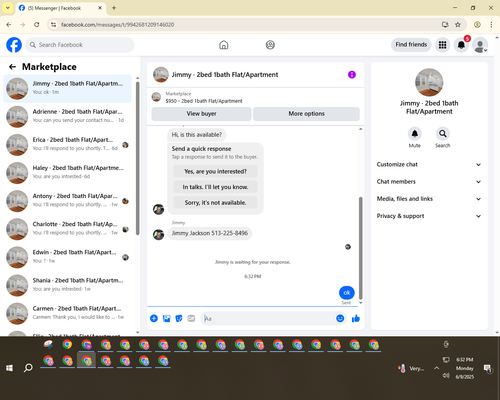Screen dimensions: 500x400
Task: Open the purple conversation information icon
Action: [352, 75]
